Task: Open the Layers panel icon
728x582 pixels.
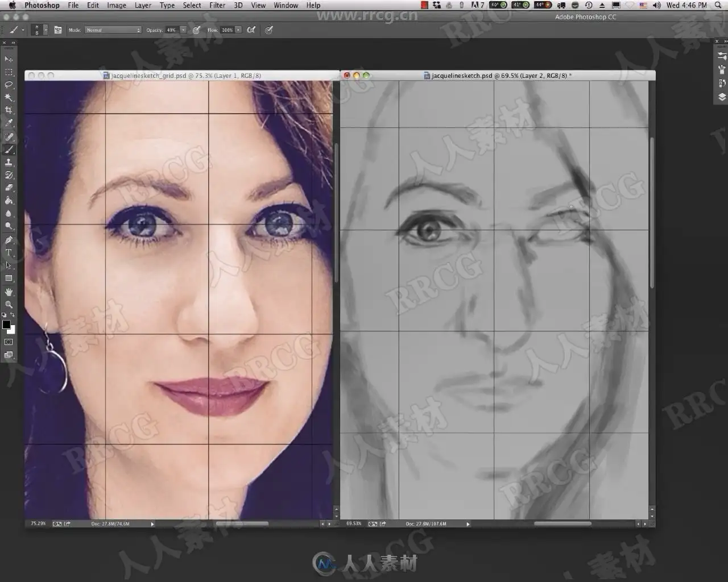Action: point(722,97)
